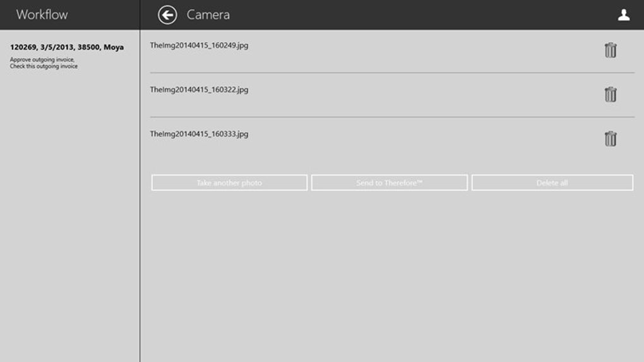Click the empty row area beside the third image
Image resolution: width=644 pixels, height=362 pixels.
click(423, 139)
